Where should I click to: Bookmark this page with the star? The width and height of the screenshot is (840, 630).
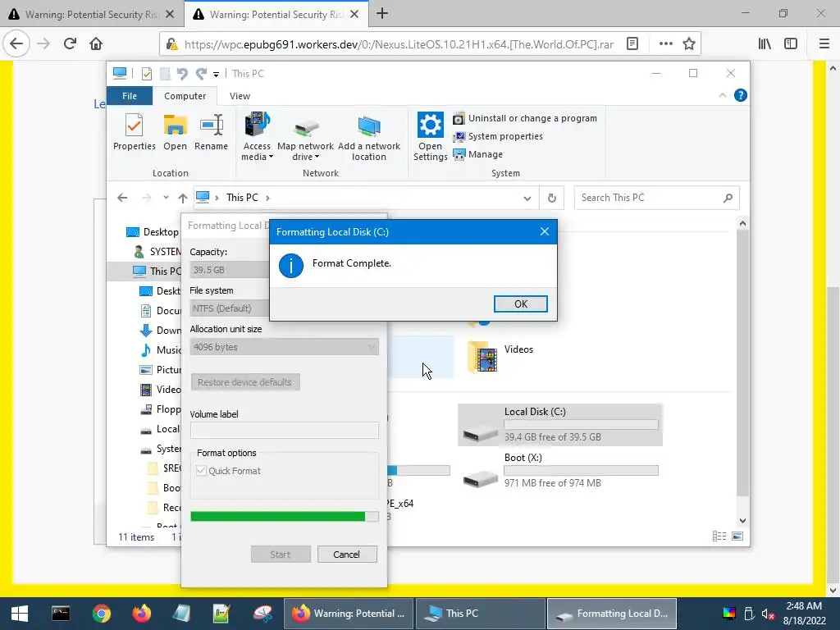(689, 43)
